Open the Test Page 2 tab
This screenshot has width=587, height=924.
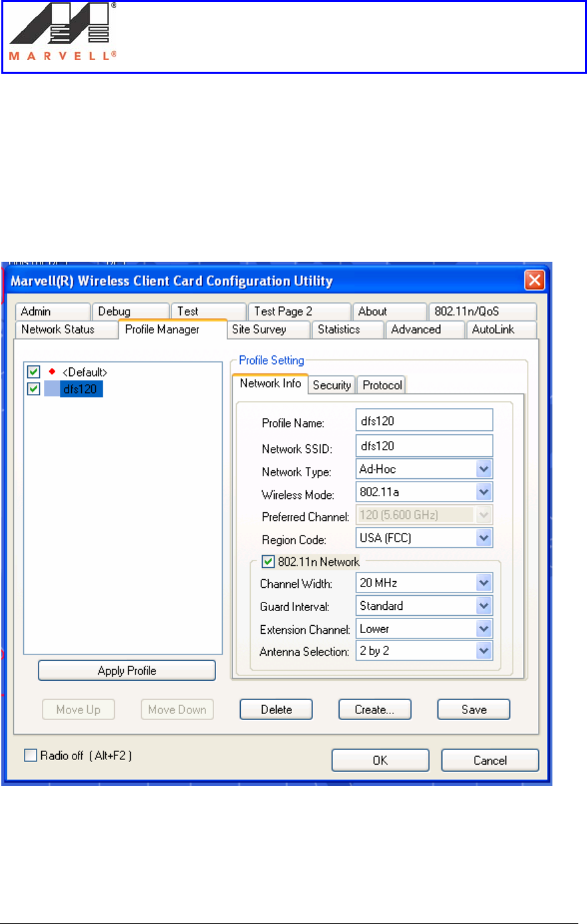[x=299, y=312]
